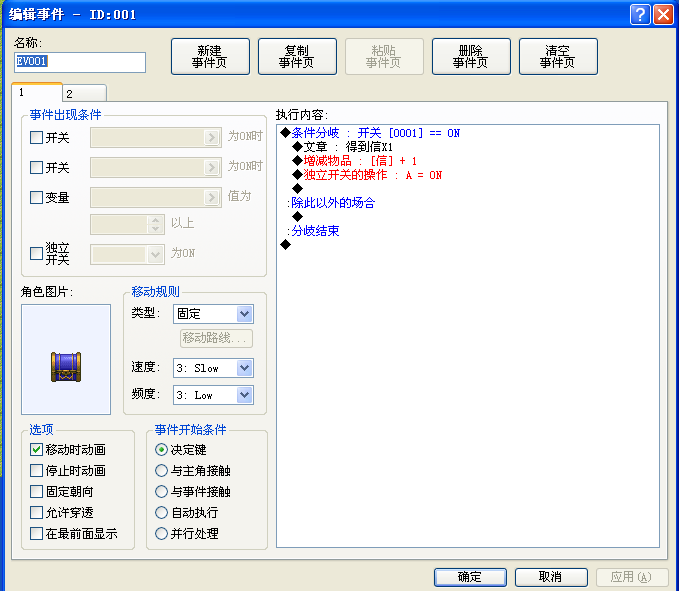Click 取消 to cancel
Viewport: 679px width, 591px height.
551,577
